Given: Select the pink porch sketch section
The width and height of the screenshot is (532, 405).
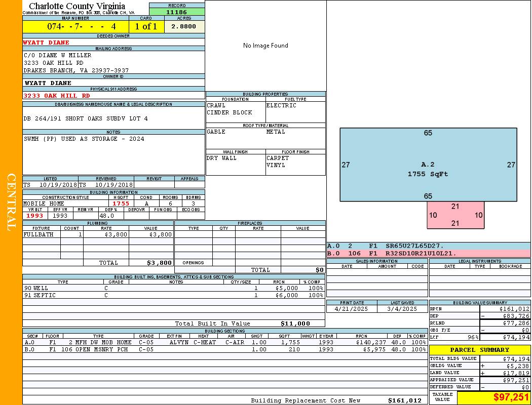Looking at the screenshot, I should click(x=455, y=215).
